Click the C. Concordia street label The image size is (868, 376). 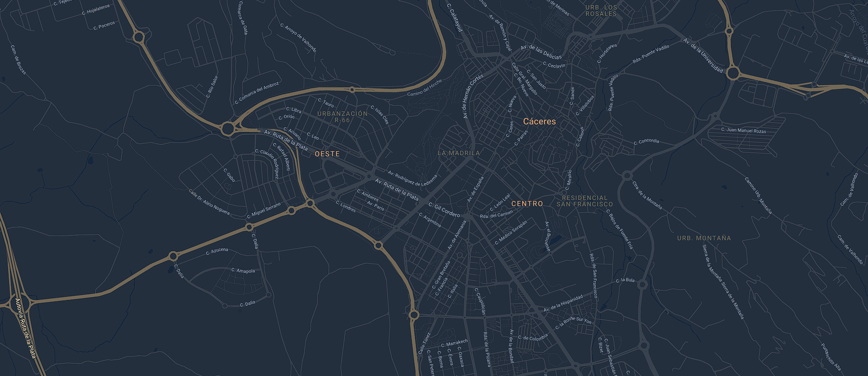point(646,142)
